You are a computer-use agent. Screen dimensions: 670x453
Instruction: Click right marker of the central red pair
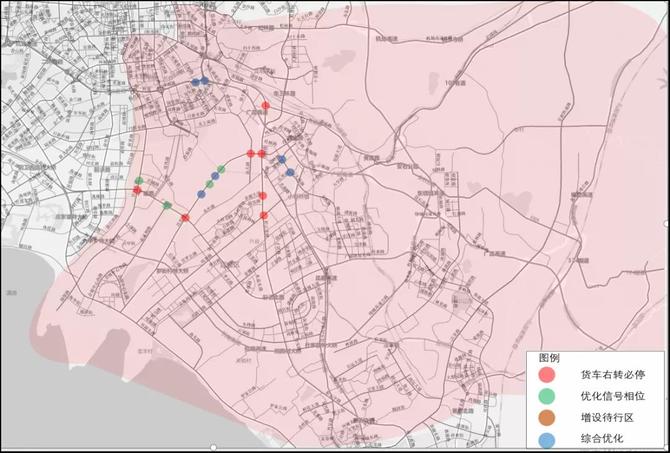tap(261, 153)
